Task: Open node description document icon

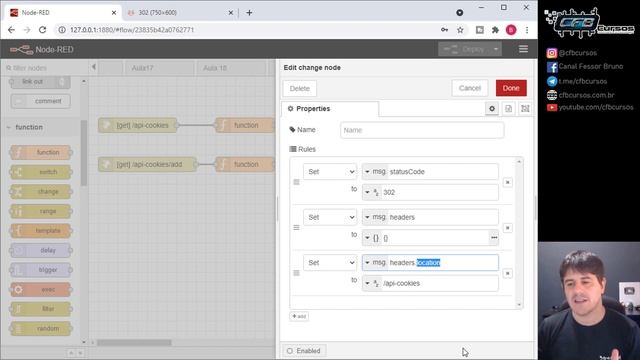Action: coord(509,109)
